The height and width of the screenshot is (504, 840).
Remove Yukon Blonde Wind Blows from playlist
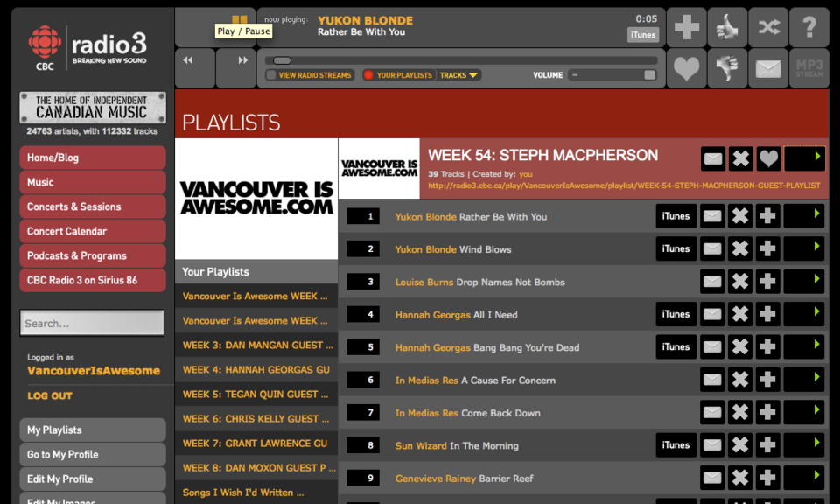click(740, 249)
